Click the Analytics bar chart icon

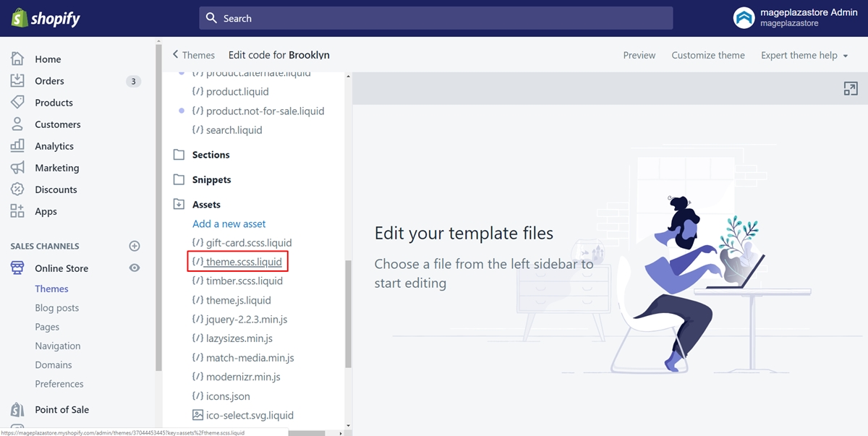[x=17, y=145]
